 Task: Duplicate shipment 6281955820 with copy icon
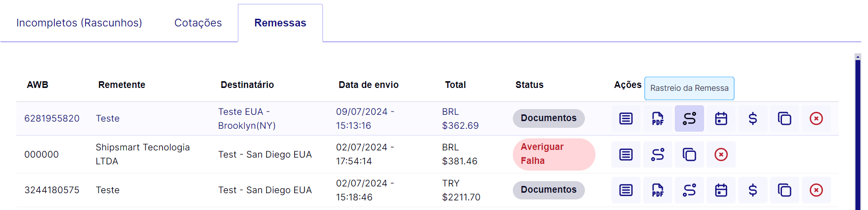pyautogui.click(x=784, y=118)
